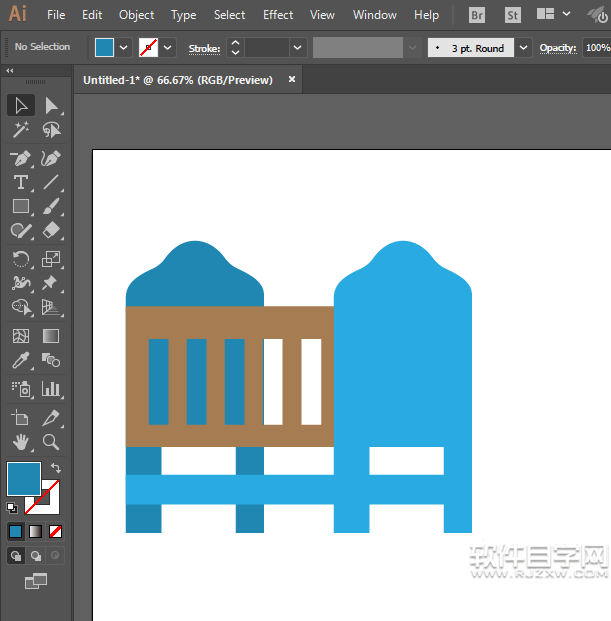Activate the Eyedropper tool
This screenshot has width=611, height=621.
(x=20, y=361)
